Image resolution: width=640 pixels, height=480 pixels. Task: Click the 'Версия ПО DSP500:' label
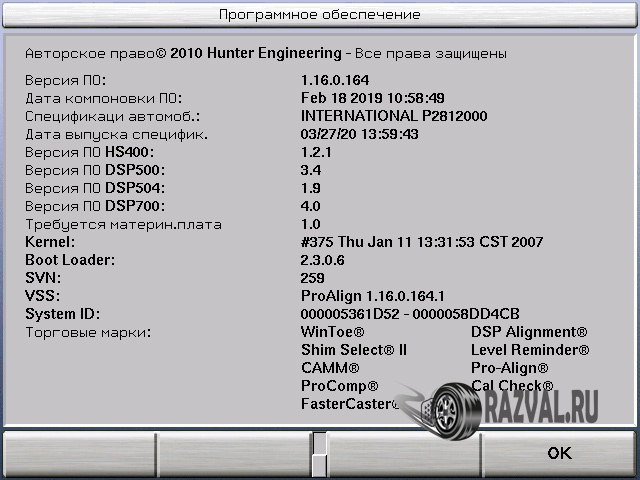95,170
